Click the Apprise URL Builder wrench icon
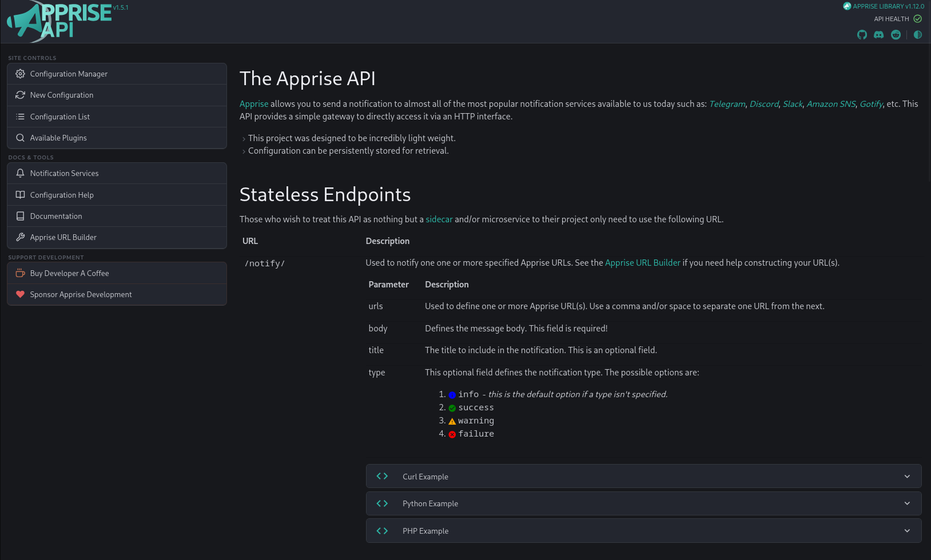This screenshot has height=560, width=931. pyautogui.click(x=20, y=237)
